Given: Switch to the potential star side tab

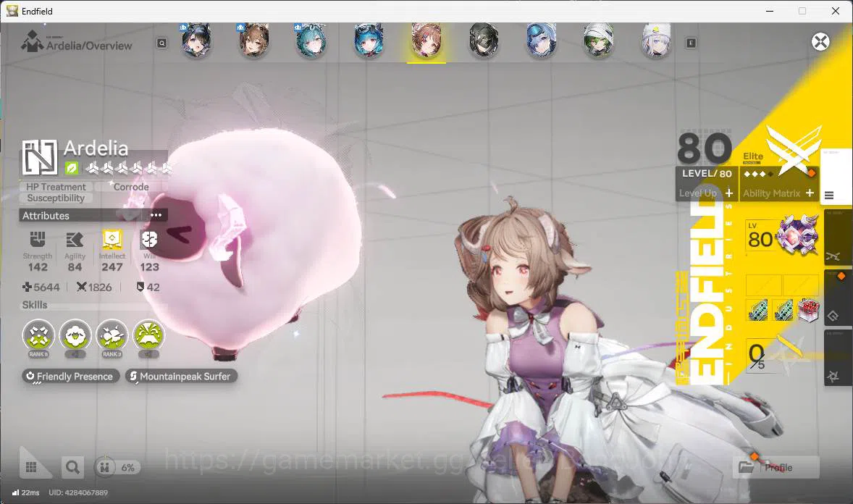Looking at the screenshot, I should pos(838,358).
